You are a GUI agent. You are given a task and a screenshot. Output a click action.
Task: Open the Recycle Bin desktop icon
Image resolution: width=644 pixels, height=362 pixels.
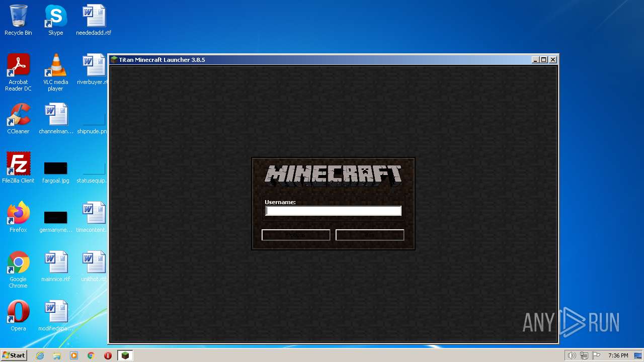18,20
